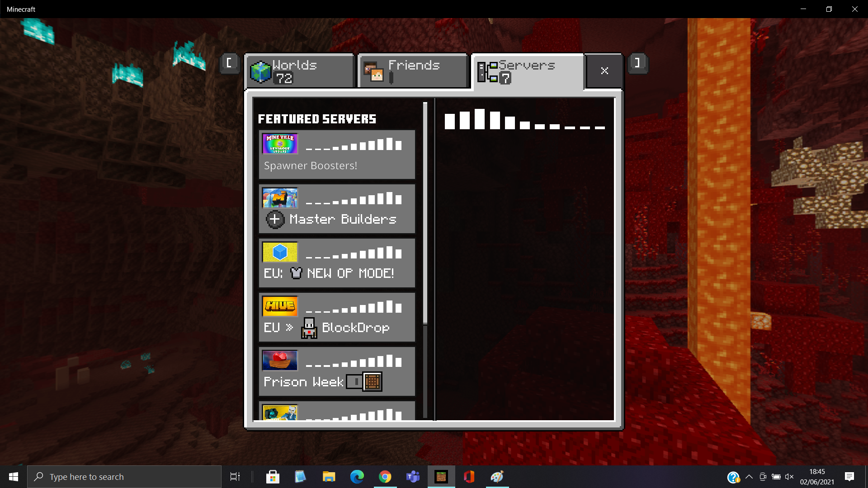Click the CubeCraft blue cube server icon

pos(280,252)
